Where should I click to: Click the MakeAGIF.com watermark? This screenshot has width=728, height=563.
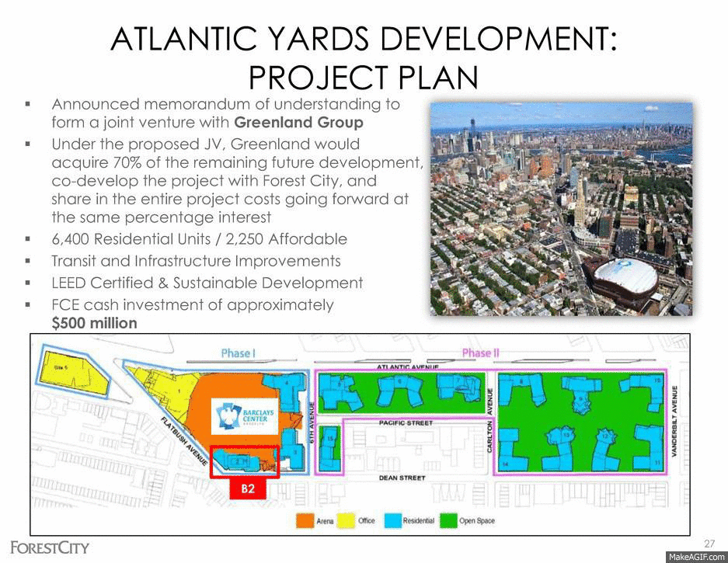point(696,555)
